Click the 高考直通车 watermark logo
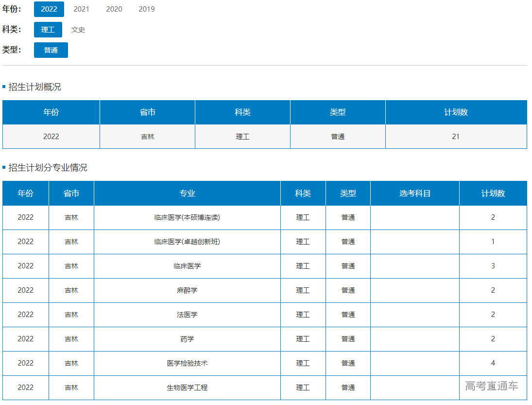 click(x=491, y=386)
